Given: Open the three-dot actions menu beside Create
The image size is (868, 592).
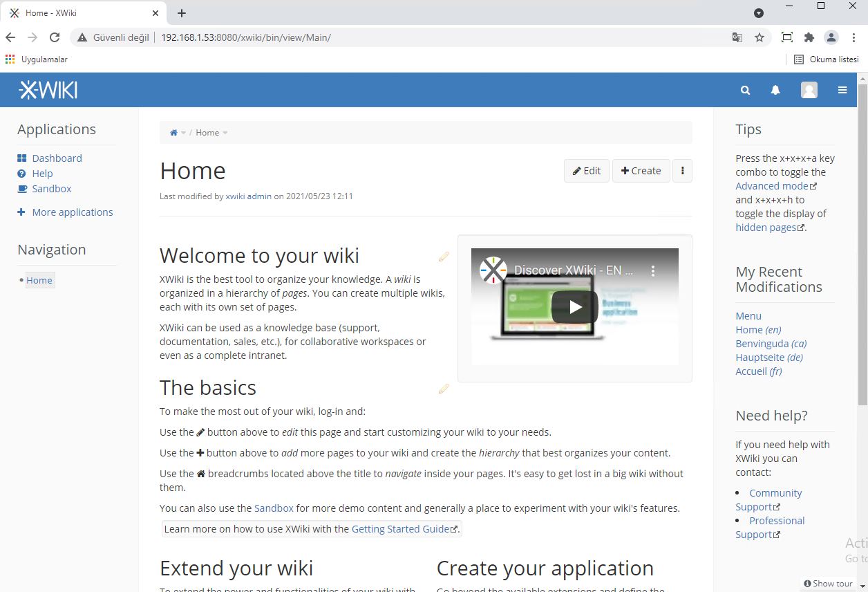Looking at the screenshot, I should (x=682, y=171).
